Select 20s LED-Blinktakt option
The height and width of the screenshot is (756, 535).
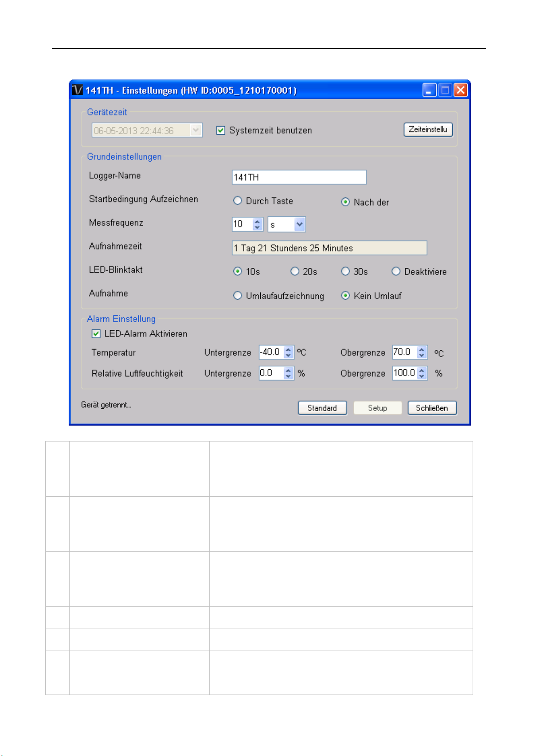(x=294, y=271)
